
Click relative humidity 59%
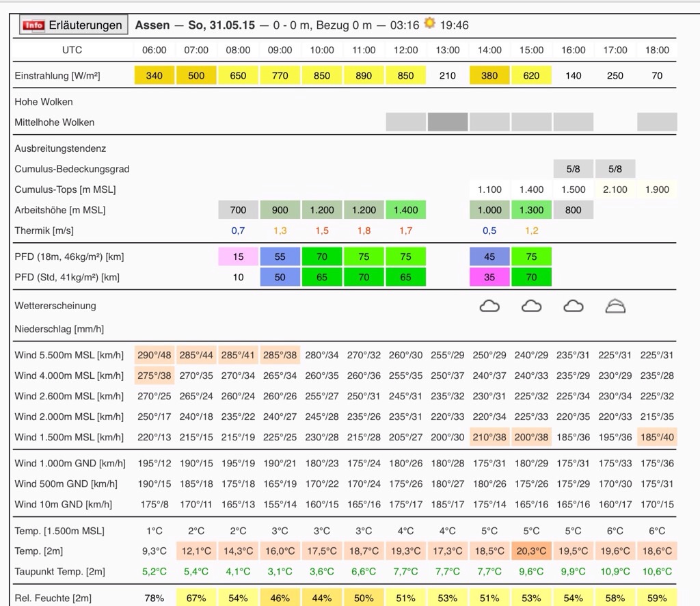click(657, 598)
